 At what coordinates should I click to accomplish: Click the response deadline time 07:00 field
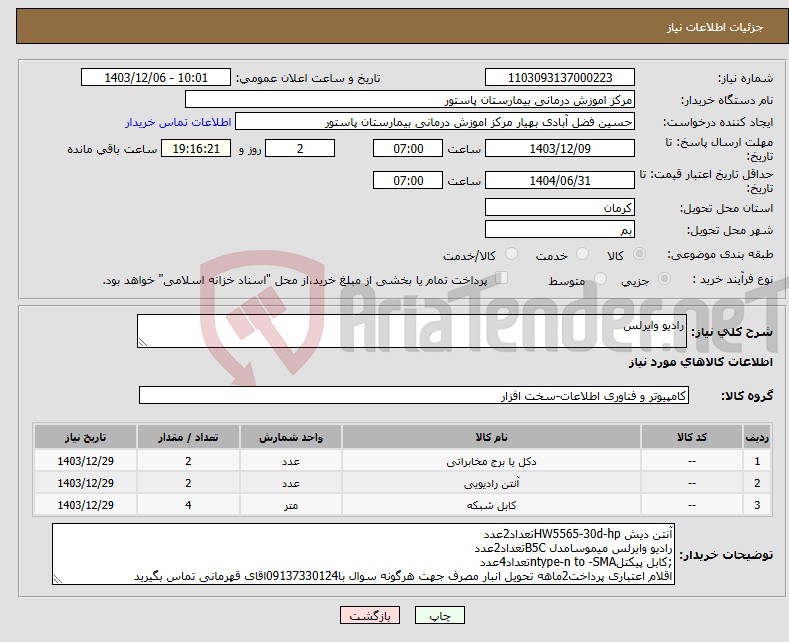pyautogui.click(x=408, y=148)
